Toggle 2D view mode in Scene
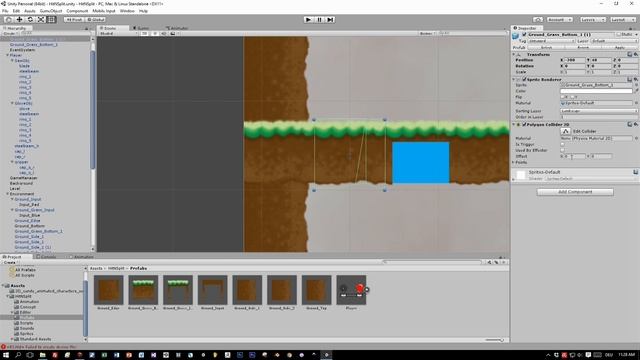Image resolution: width=640 pixels, height=360 pixels. click(144, 33)
